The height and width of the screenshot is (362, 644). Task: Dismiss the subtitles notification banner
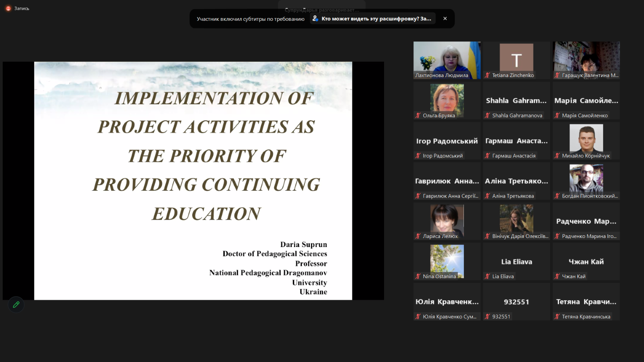click(445, 18)
